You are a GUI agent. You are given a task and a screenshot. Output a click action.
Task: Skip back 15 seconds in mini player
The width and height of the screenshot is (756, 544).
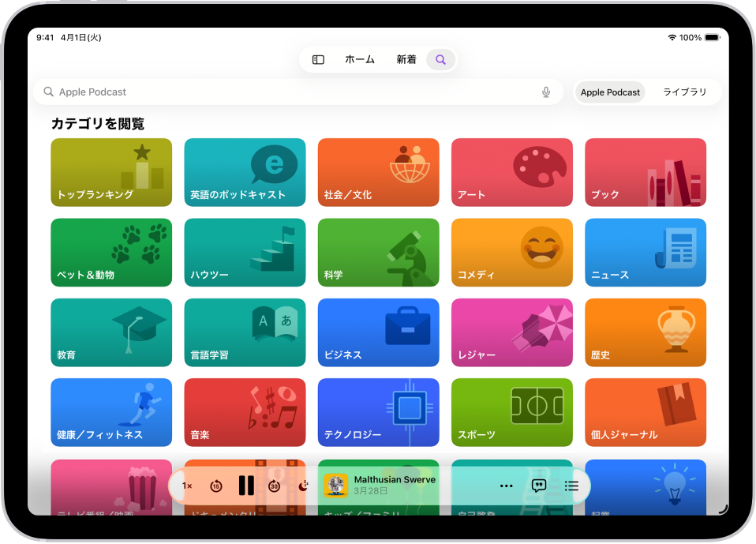(x=217, y=486)
